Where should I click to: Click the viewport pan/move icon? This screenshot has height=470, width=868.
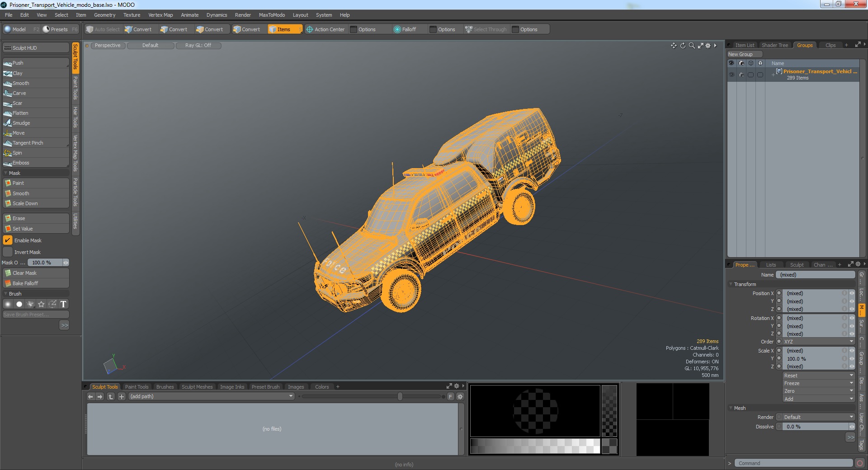[x=674, y=46]
